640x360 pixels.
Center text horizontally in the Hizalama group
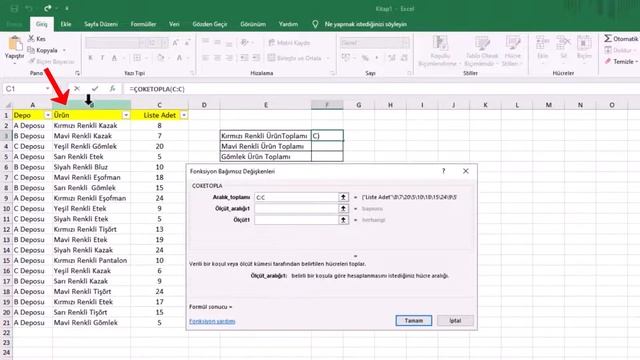[217, 58]
